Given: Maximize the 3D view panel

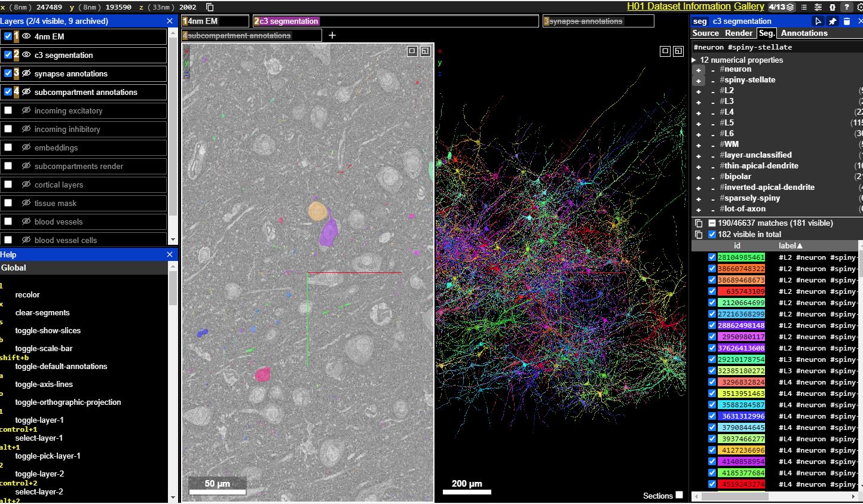Looking at the screenshot, I should click(x=678, y=51).
